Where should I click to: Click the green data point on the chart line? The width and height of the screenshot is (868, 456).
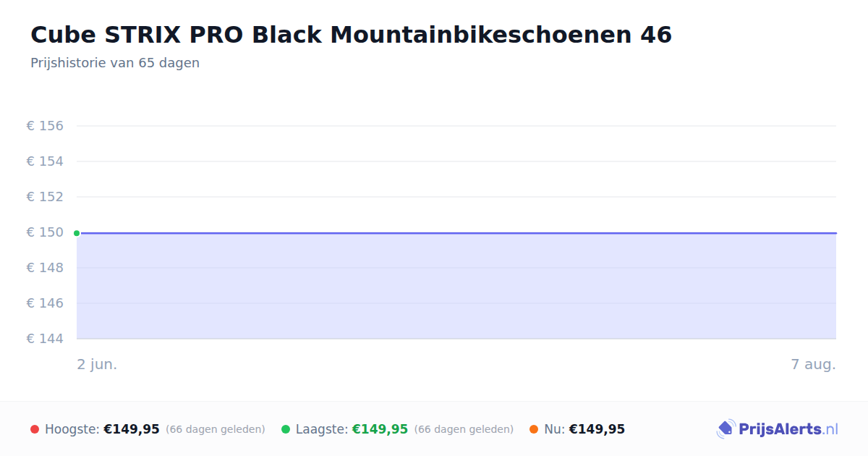tap(77, 233)
